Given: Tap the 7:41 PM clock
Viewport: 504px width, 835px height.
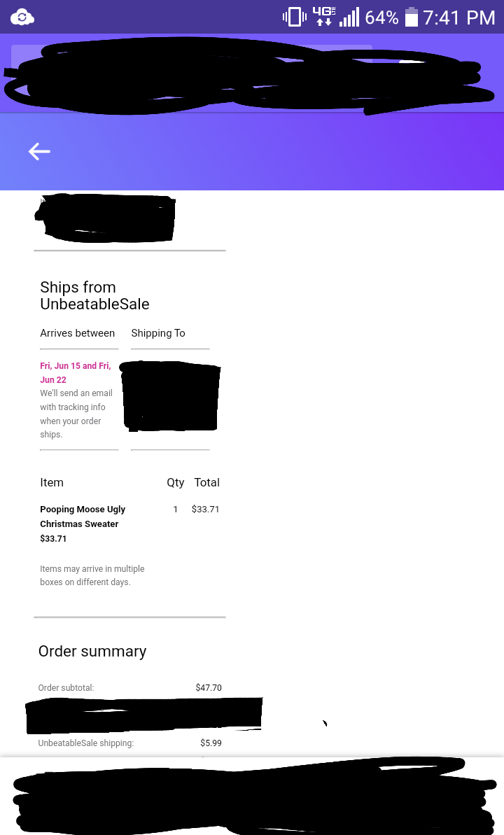Looking at the screenshot, I should (459, 17).
